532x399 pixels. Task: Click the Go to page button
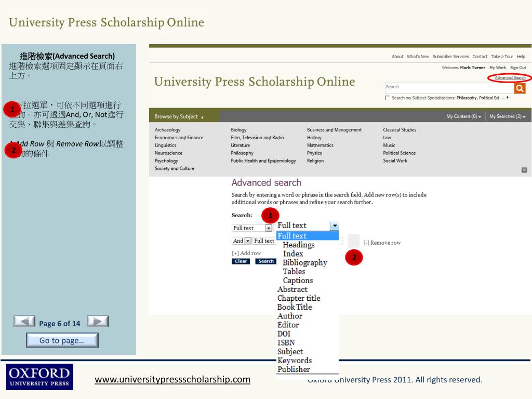pyautogui.click(x=62, y=340)
